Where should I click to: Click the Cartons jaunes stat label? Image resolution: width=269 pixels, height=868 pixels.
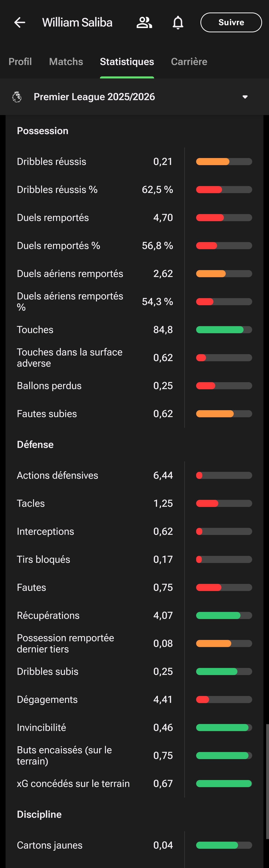tap(50, 845)
